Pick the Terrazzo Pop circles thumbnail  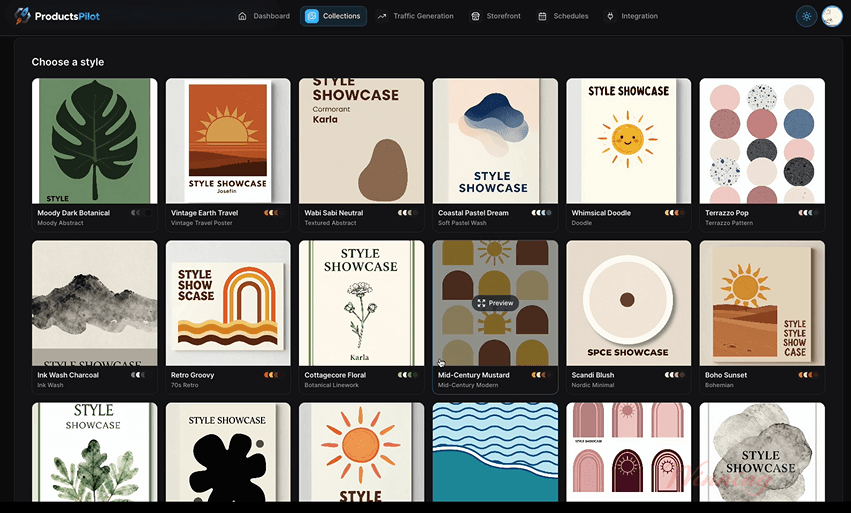[762, 141]
